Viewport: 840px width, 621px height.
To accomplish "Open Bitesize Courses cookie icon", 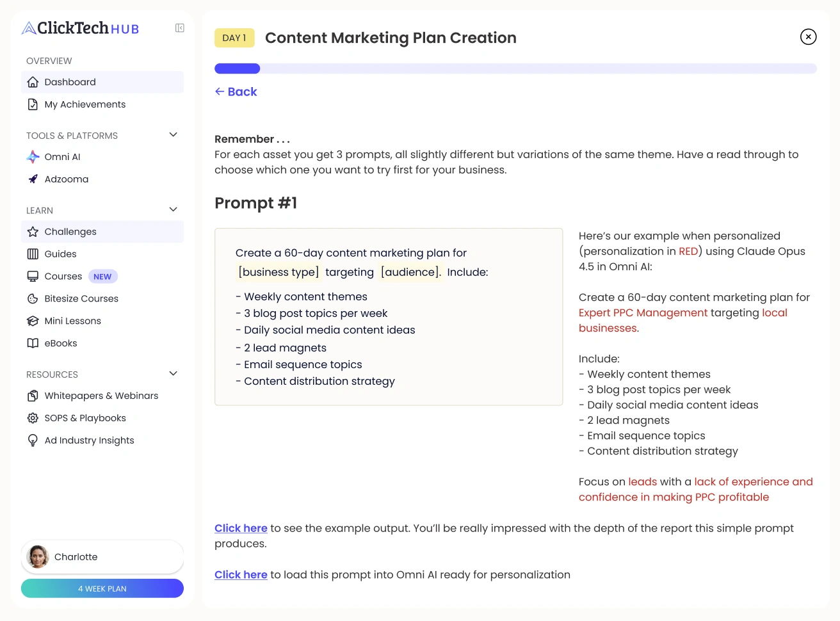I will [33, 299].
